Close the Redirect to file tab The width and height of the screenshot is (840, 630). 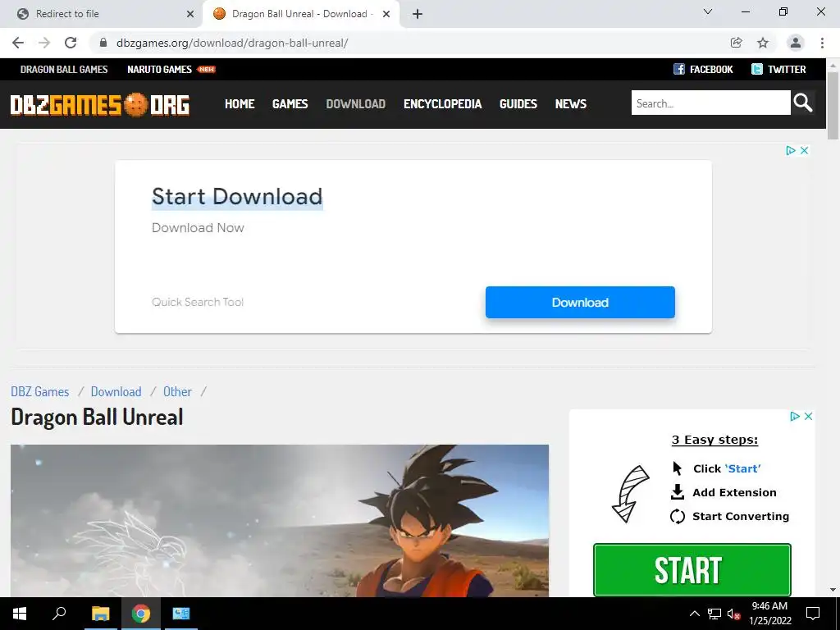[x=190, y=14]
